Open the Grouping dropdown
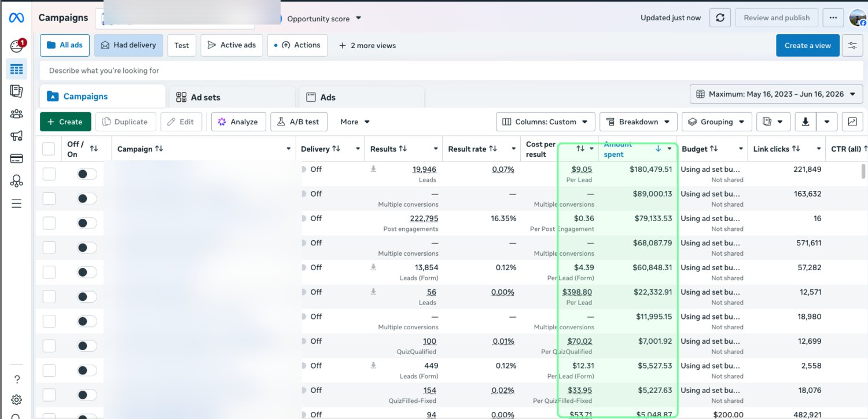This screenshot has height=419, width=868. [716, 122]
